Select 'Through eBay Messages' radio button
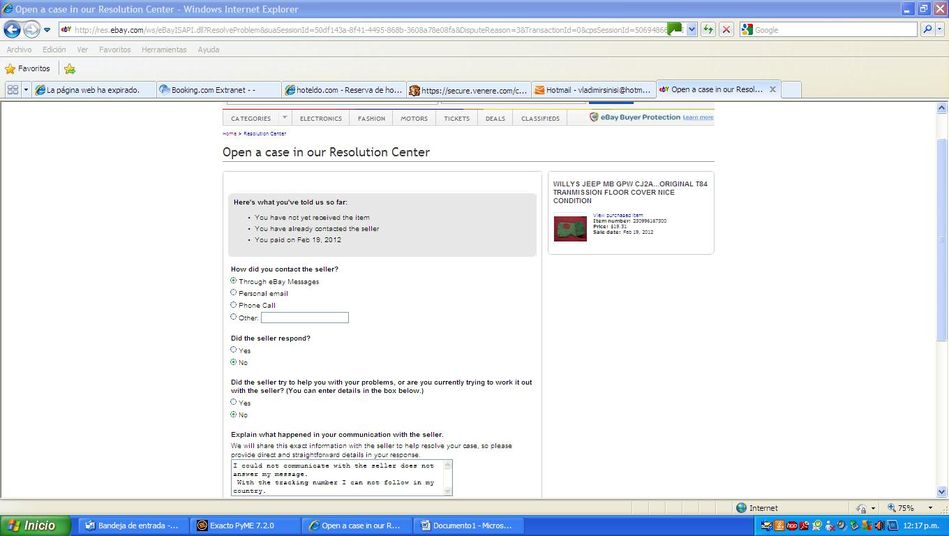This screenshot has width=949, height=536. pyautogui.click(x=234, y=281)
